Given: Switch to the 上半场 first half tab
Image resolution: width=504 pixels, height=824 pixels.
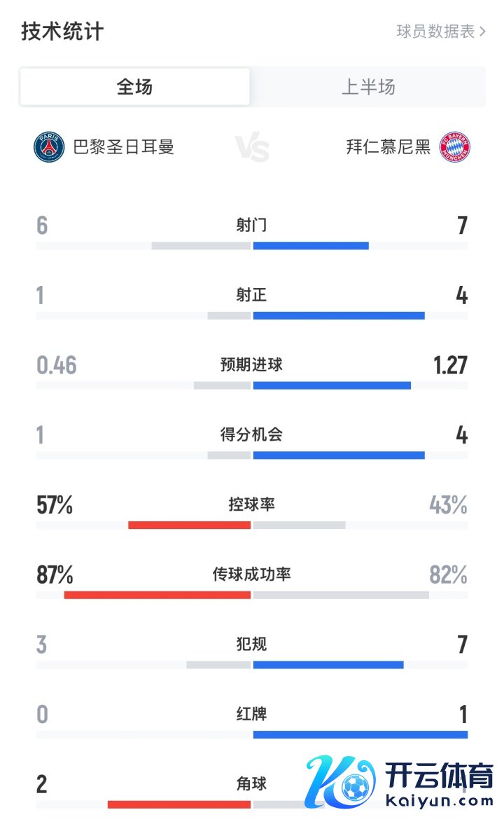Looking at the screenshot, I should 368,87.
